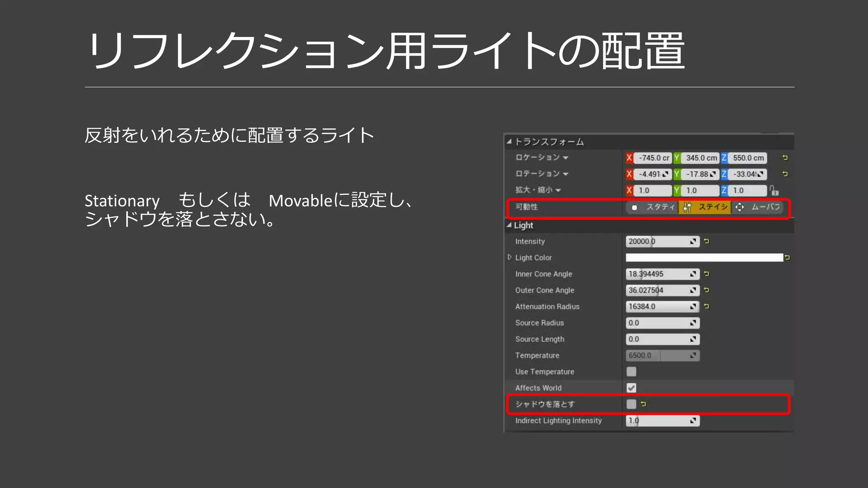Click the Rotation X value field
868x488 pixels.
point(653,174)
